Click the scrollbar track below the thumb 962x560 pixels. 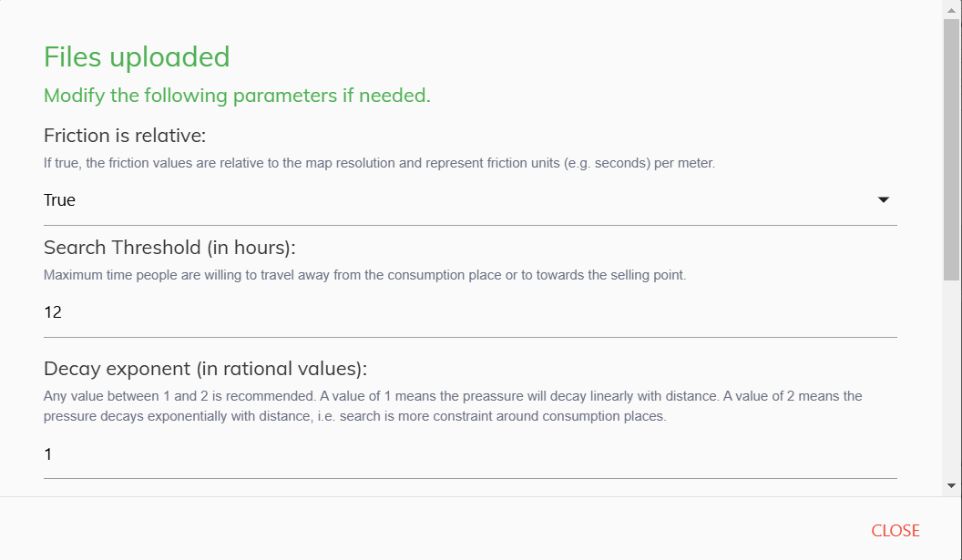tap(952, 382)
